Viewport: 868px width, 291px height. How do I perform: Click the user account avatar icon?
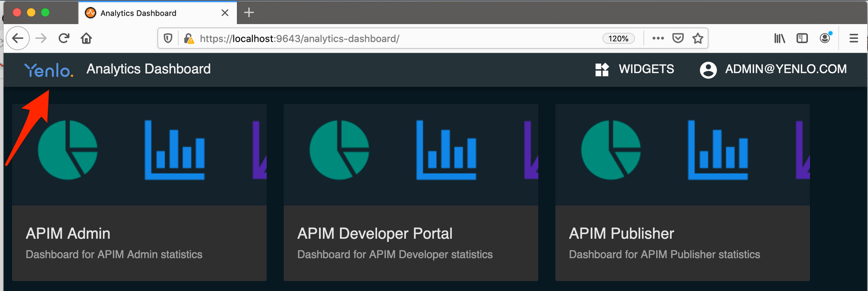[708, 70]
